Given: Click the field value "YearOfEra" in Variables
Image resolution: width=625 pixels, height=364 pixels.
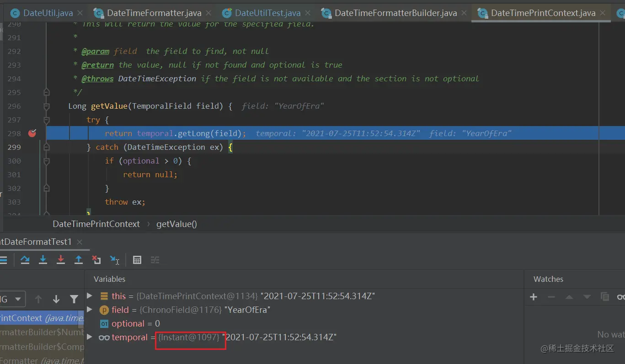Looking at the screenshot, I should click(247, 310).
